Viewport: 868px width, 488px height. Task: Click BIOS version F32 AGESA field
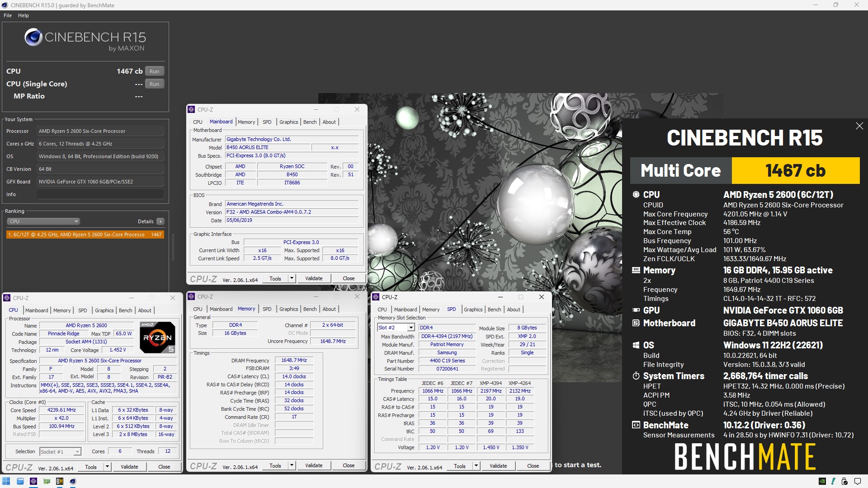click(292, 212)
